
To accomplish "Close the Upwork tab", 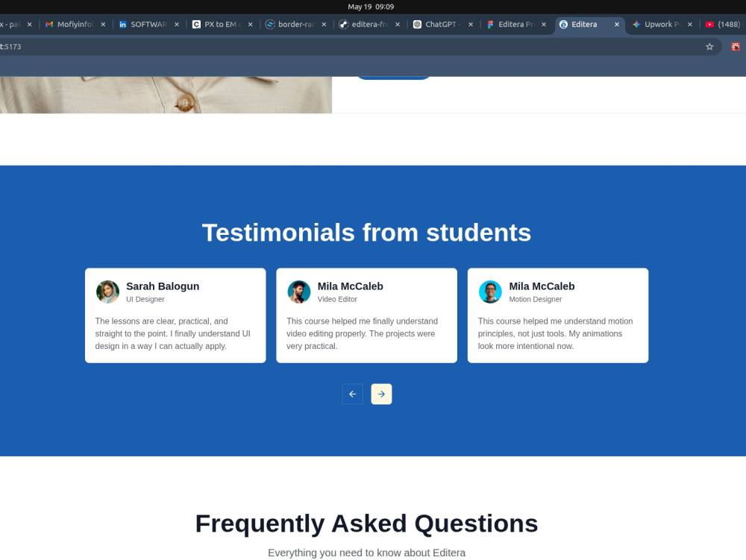I will 690,25.
